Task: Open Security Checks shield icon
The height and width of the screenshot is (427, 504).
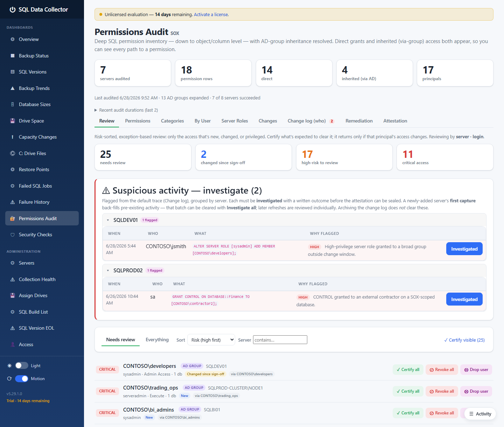Action: [x=13, y=234]
